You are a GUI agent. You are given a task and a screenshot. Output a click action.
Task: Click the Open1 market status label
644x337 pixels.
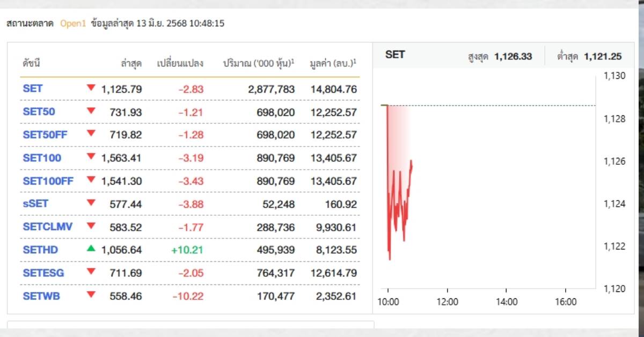pyautogui.click(x=73, y=24)
